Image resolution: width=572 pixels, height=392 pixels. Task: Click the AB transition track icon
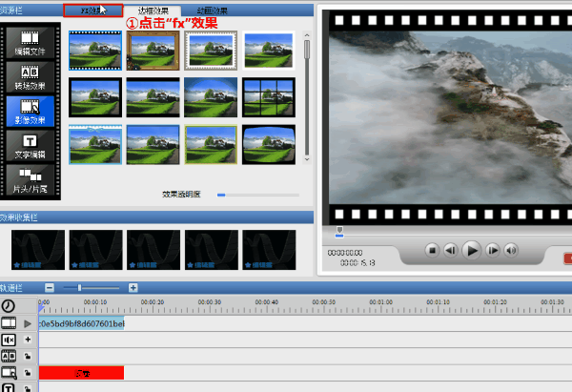[x=9, y=356]
